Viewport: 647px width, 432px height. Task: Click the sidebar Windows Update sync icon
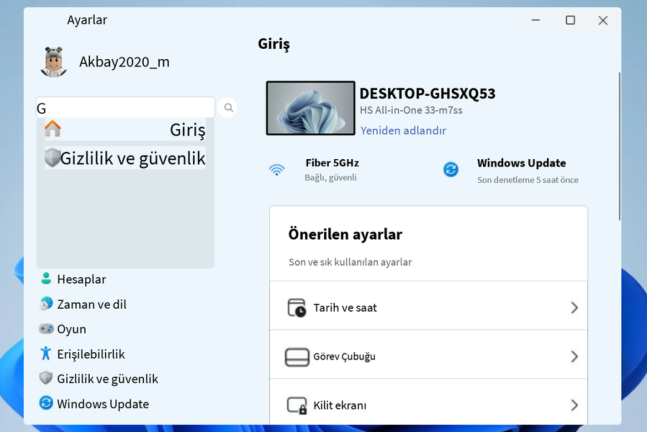[46, 403]
